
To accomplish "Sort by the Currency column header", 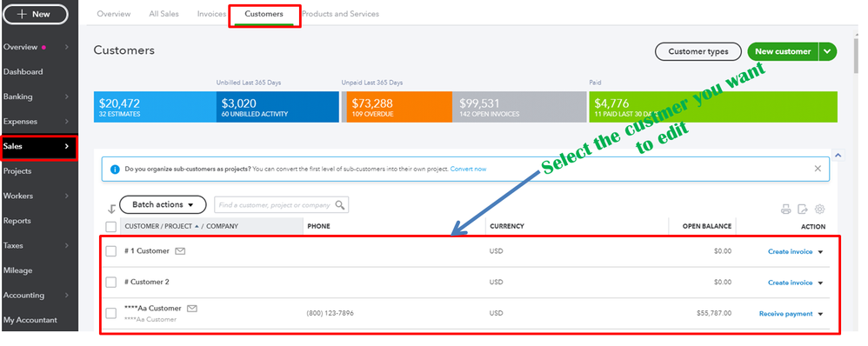I will pos(506,226).
